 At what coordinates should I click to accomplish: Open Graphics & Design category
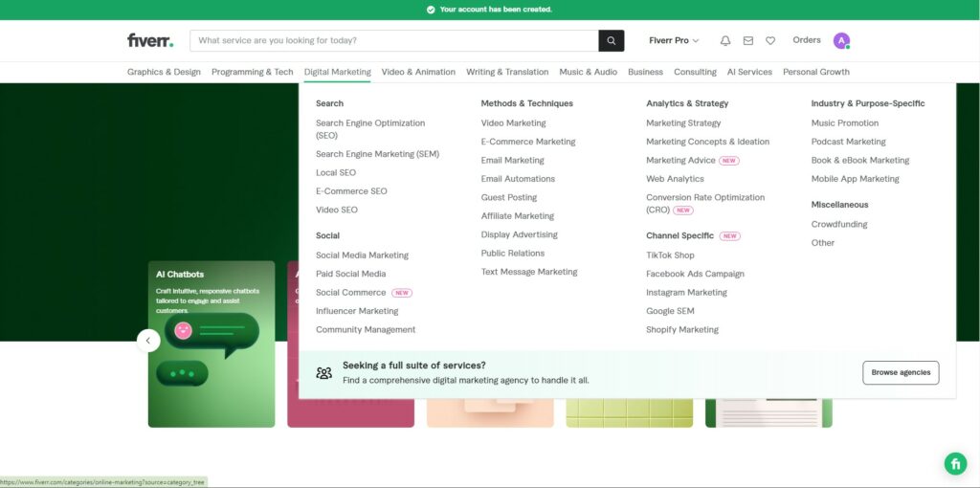(164, 72)
